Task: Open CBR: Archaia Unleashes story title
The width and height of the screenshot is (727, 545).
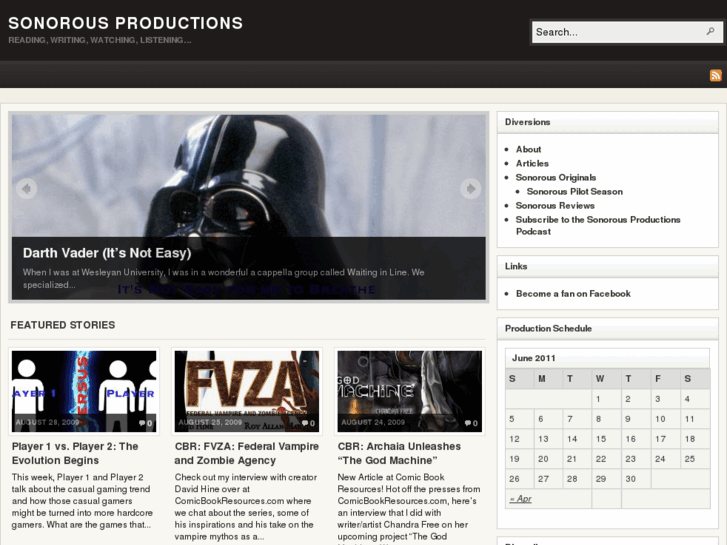Action: pyautogui.click(x=399, y=453)
